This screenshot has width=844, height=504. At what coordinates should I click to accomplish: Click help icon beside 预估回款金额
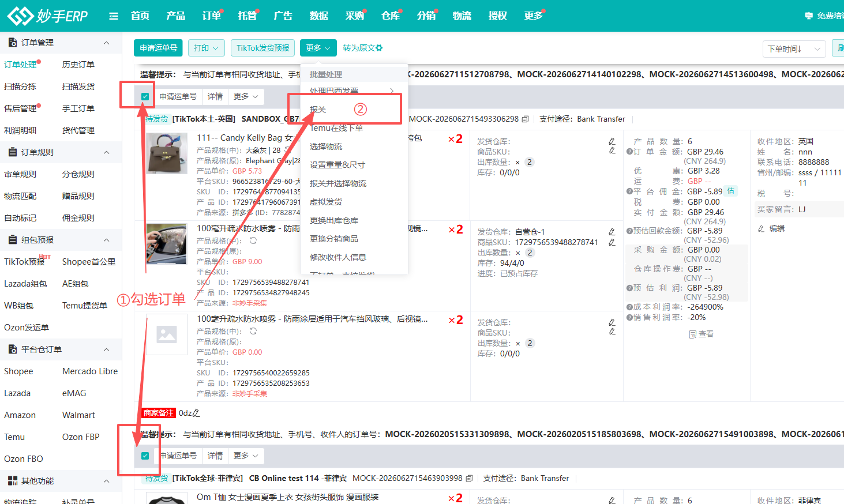click(629, 231)
